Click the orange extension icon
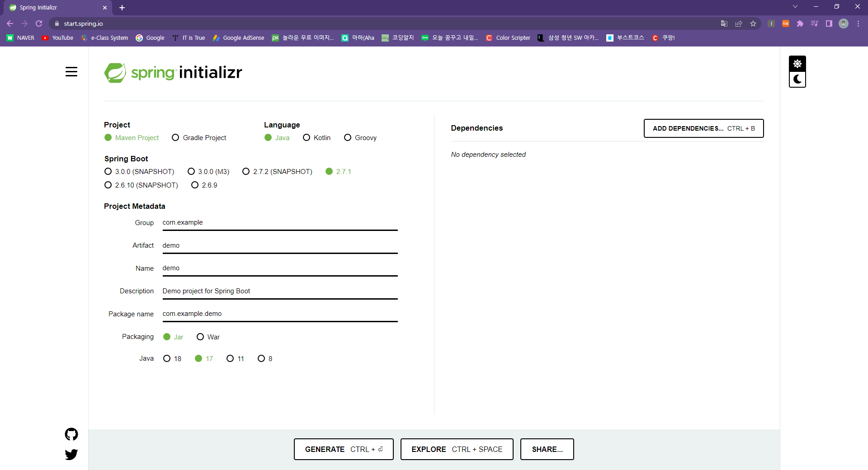 pos(786,23)
